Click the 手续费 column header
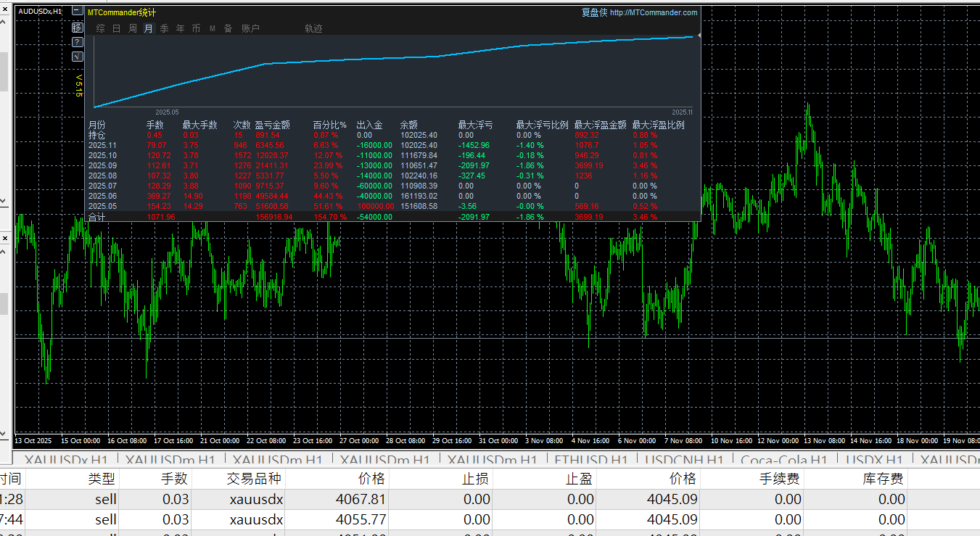 781,479
